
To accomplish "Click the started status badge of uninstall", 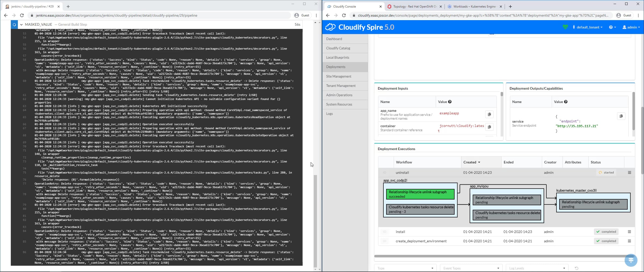I will (606, 173).
